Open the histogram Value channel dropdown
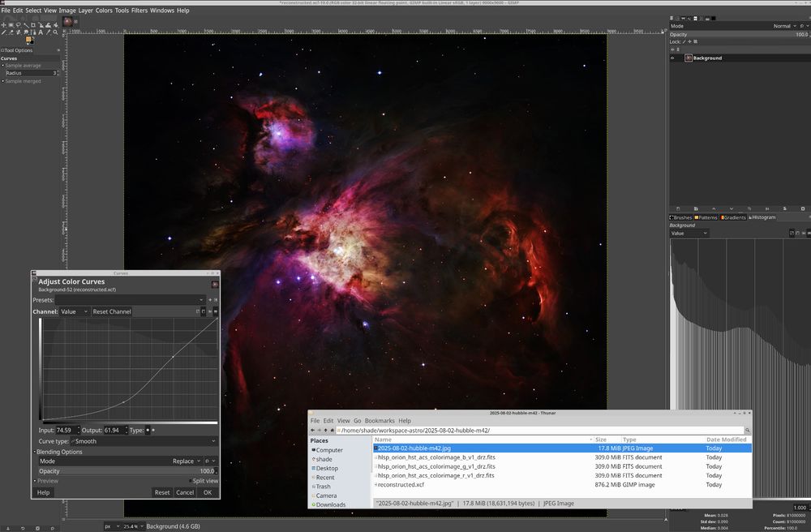This screenshot has height=532, width=811. [x=689, y=234]
